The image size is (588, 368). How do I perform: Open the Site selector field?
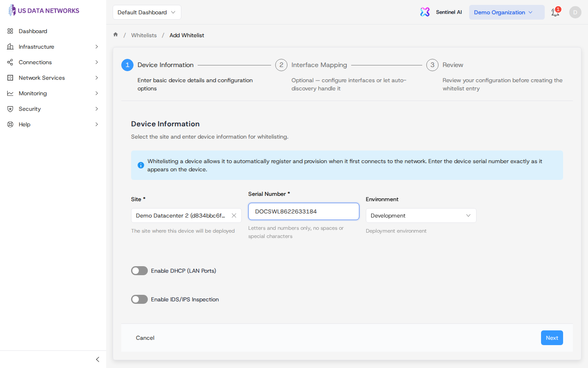pyautogui.click(x=186, y=215)
